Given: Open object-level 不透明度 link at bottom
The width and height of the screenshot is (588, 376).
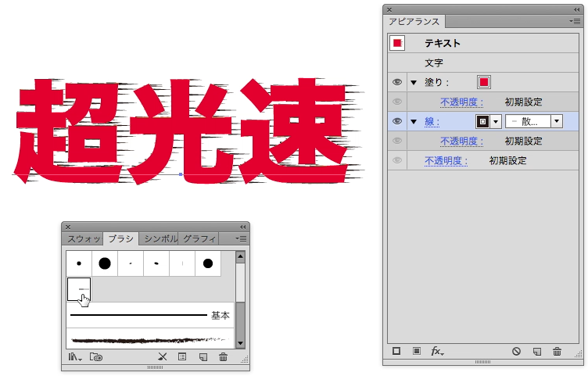Looking at the screenshot, I should [446, 160].
